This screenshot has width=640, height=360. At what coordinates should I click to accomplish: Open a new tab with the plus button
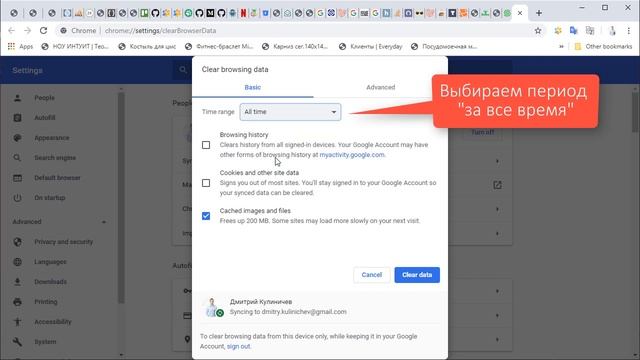539,13
